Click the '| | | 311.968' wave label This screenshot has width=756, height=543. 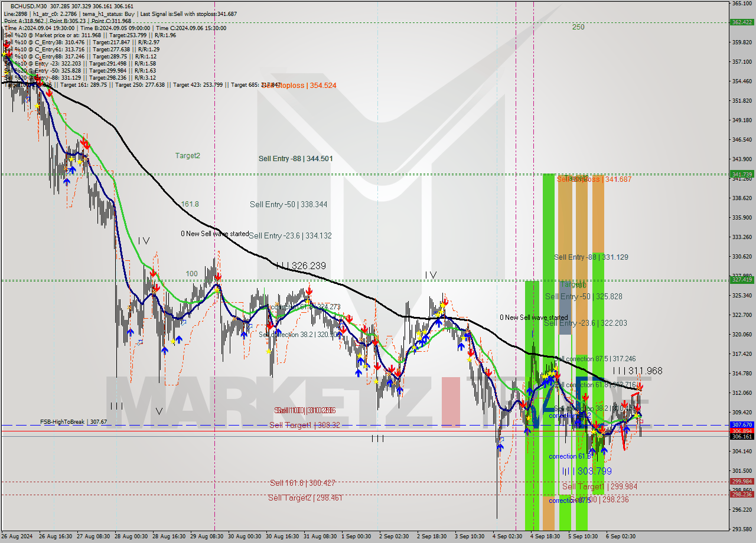tap(637, 371)
